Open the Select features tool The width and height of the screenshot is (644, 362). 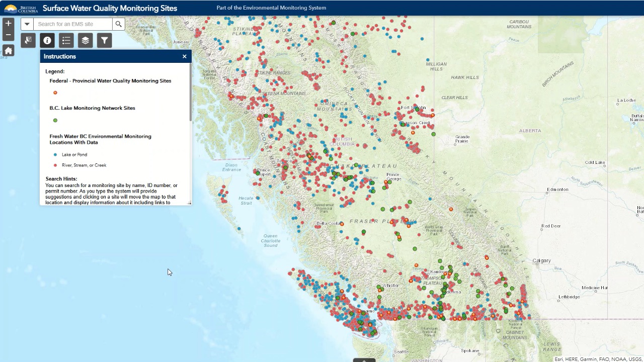click(28, 40)
